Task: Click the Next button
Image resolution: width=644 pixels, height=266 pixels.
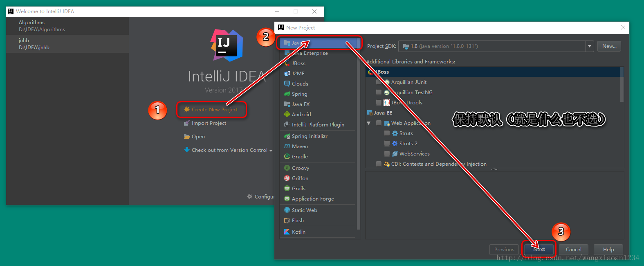Action: pos(539,250)
